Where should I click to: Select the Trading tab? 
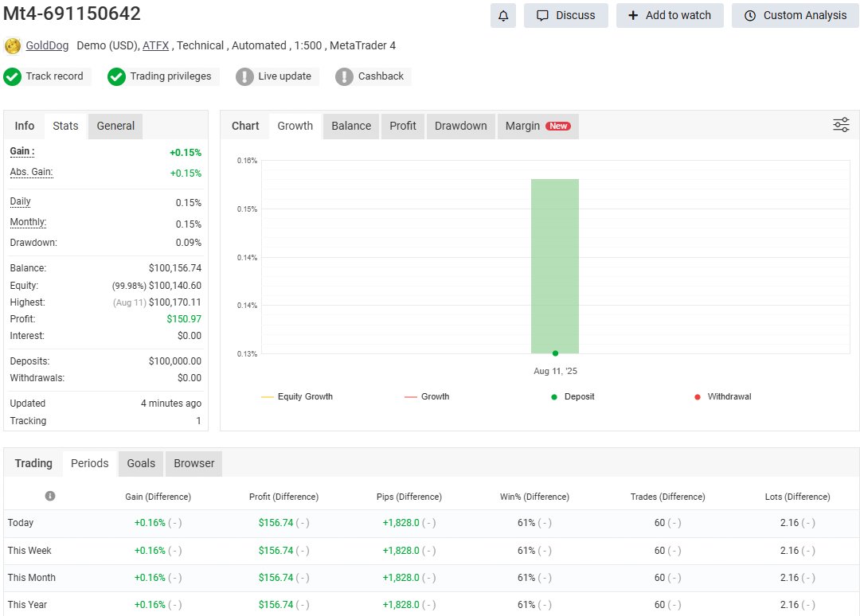pos(33,464)
